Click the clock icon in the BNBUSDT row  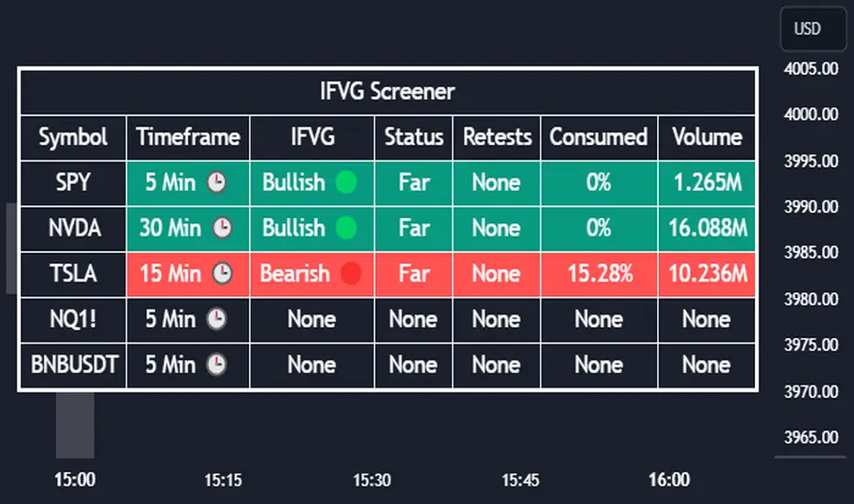(216, 365)
